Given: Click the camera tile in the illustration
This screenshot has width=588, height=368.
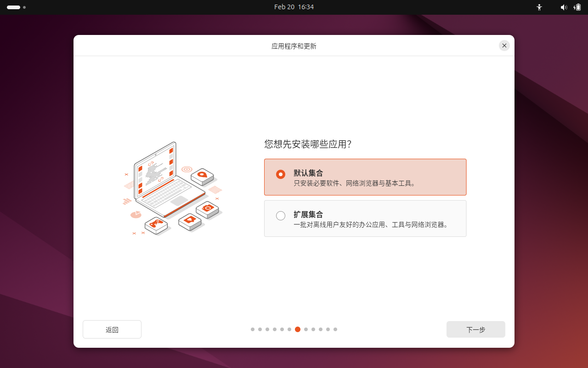Looking at the screenshot, I should [208, 209].
